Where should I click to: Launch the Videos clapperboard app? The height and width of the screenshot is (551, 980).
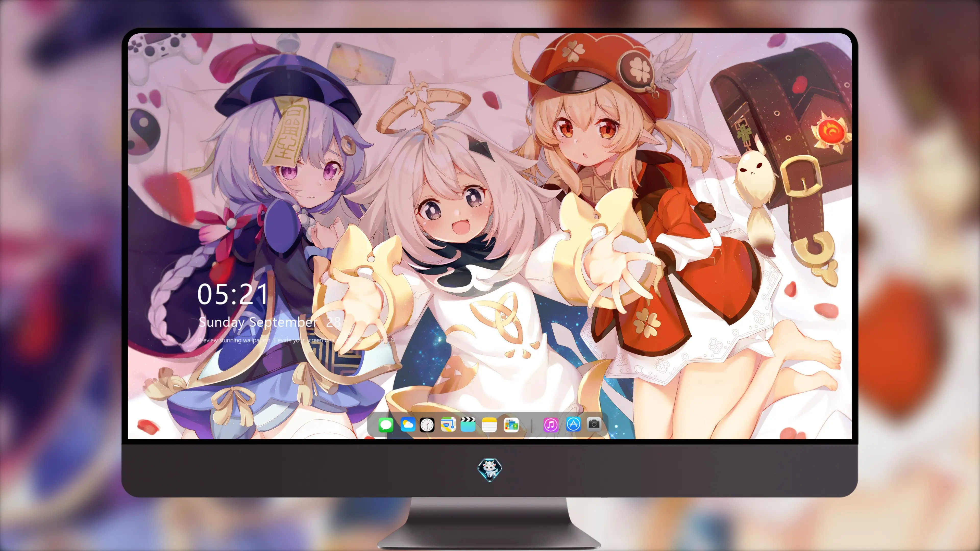(468, 424)
